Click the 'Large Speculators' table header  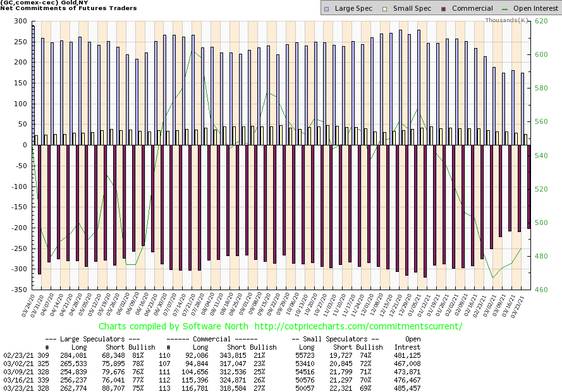[x=99, y=339]
